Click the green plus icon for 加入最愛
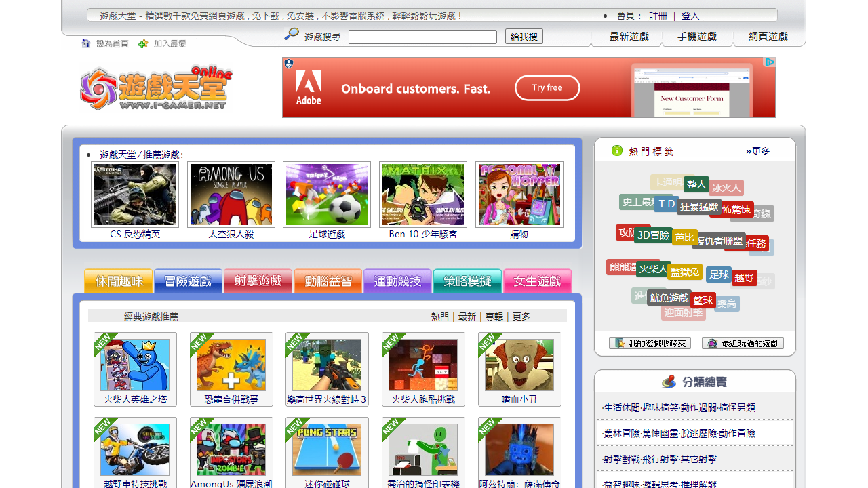The height and width of the screenshot is (488, 868). (x=143, y=43)
